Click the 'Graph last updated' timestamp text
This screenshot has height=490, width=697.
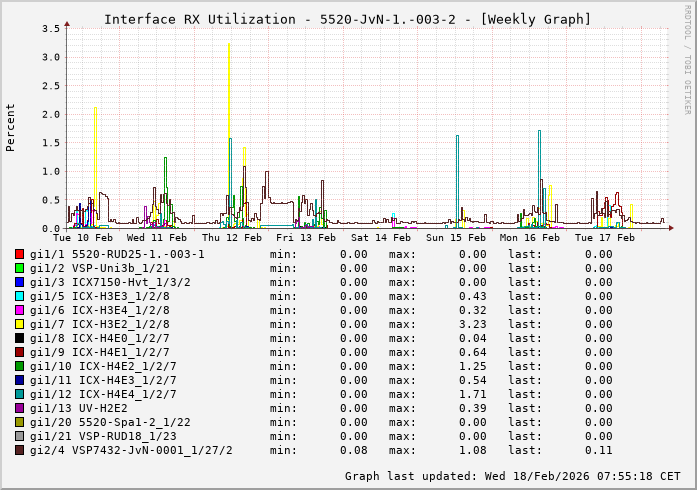point(514,476)
